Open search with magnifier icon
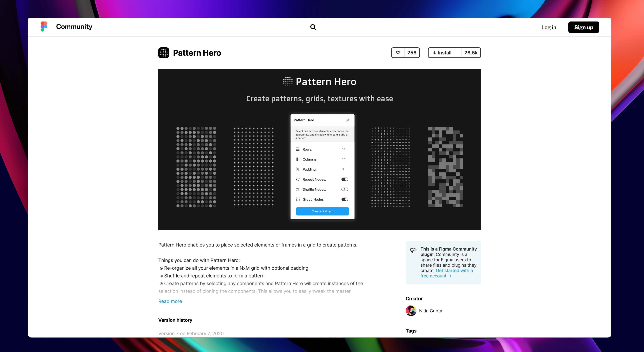Viewport: 644px width, 352px height. 313,27
